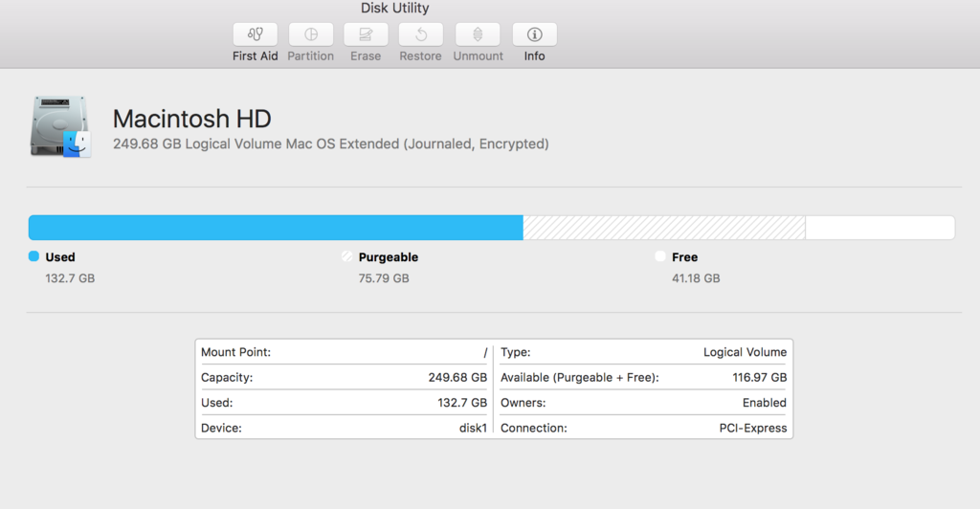Show volume Info

[x=534, y=34]
